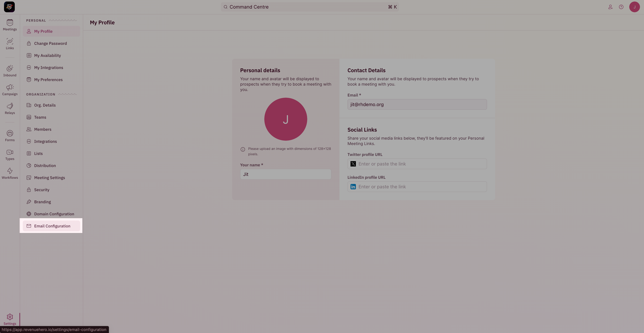Open Teams settings
Image resolution: width=644 pixels, height=333 pixels.
[51, 117]
